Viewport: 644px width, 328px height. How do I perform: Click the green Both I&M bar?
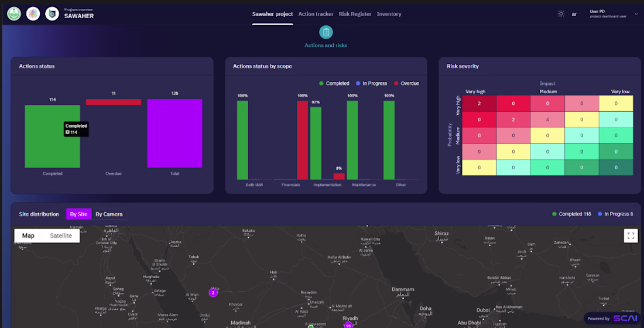point(242,140)
